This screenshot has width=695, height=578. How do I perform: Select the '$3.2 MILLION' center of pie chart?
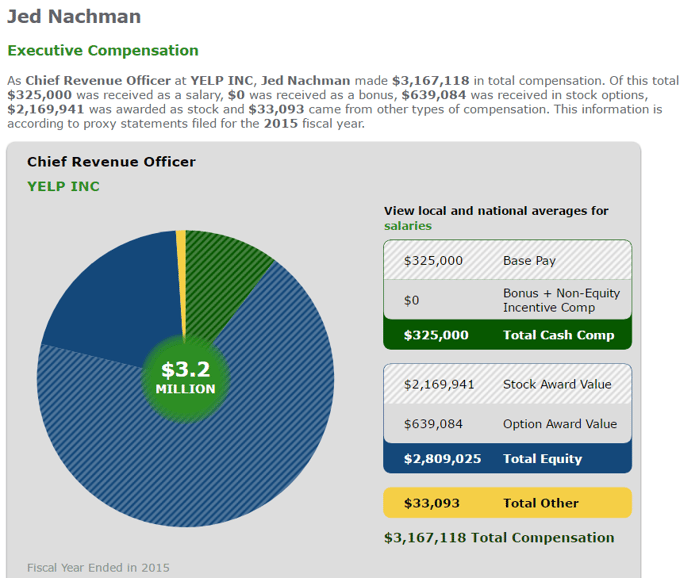point(185,378)
